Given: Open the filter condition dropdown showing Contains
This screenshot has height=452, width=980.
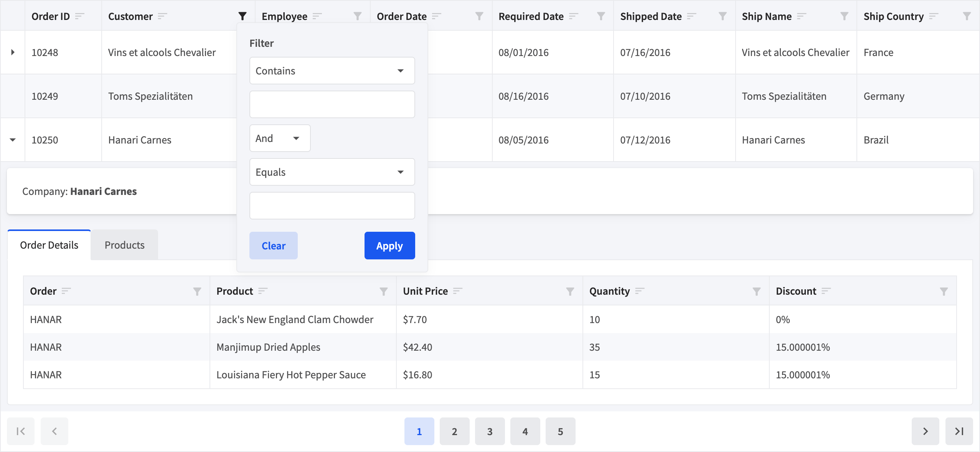Looking at the screenshot, I should pyautogui.click(x=331, y=71).
